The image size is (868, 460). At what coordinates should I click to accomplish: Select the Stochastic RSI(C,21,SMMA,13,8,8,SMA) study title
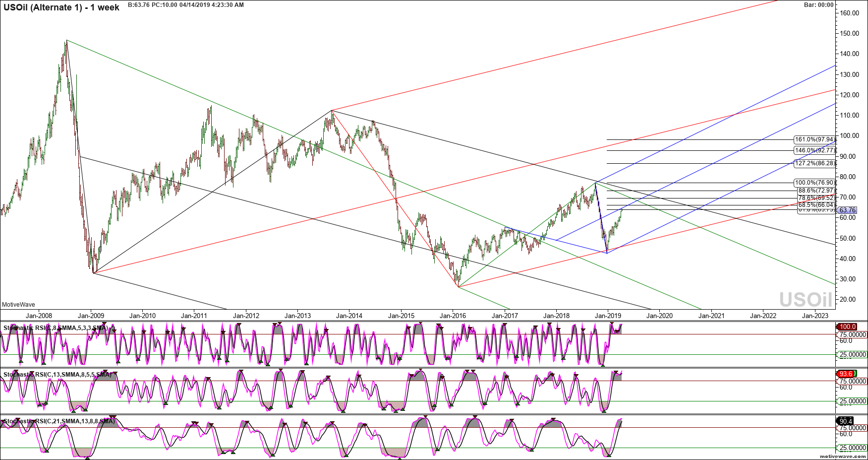[59, 421]
